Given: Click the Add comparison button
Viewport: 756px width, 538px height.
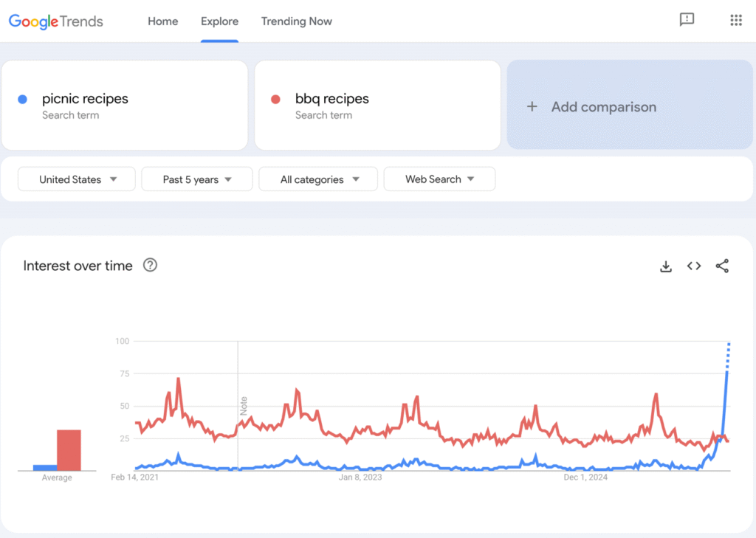Looking at the screenshot, I should click(x=630, y=106).
